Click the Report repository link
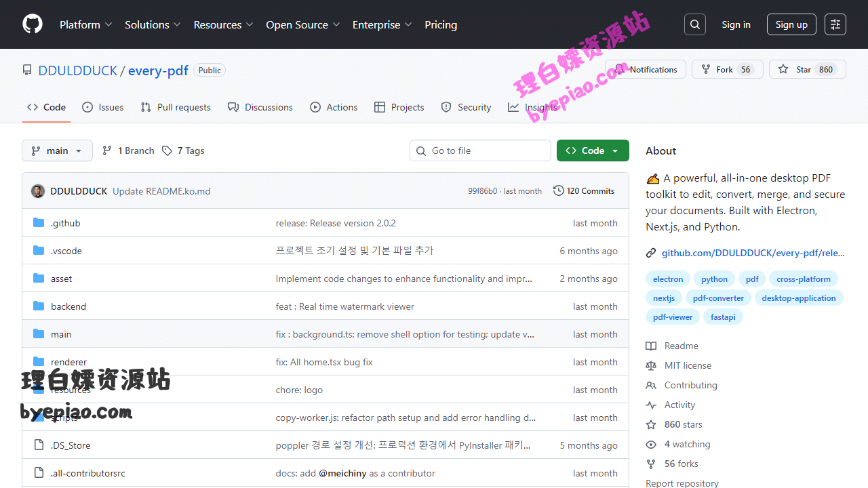868x488 pixels. 682,483
